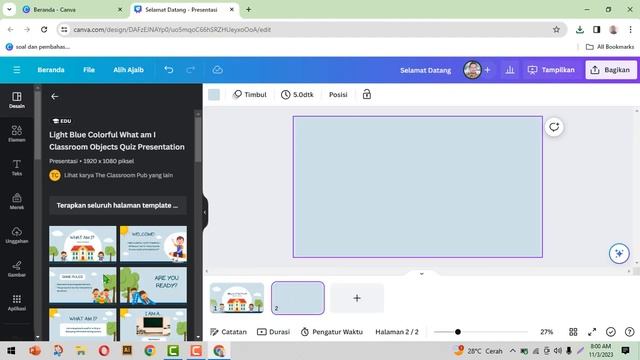Image resolution: width=640 pixels, height=360 pixels.
Task: Open the Beranda menu item
Action: pos(51,70)
